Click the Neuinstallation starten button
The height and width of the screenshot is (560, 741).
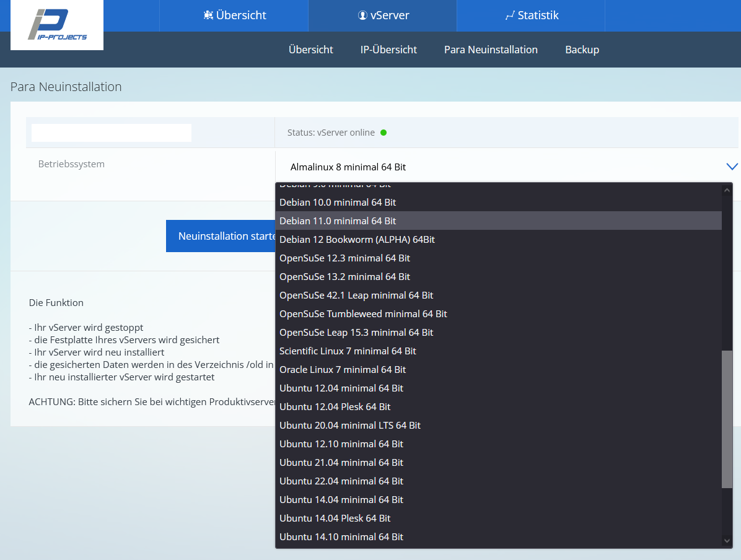221,236
